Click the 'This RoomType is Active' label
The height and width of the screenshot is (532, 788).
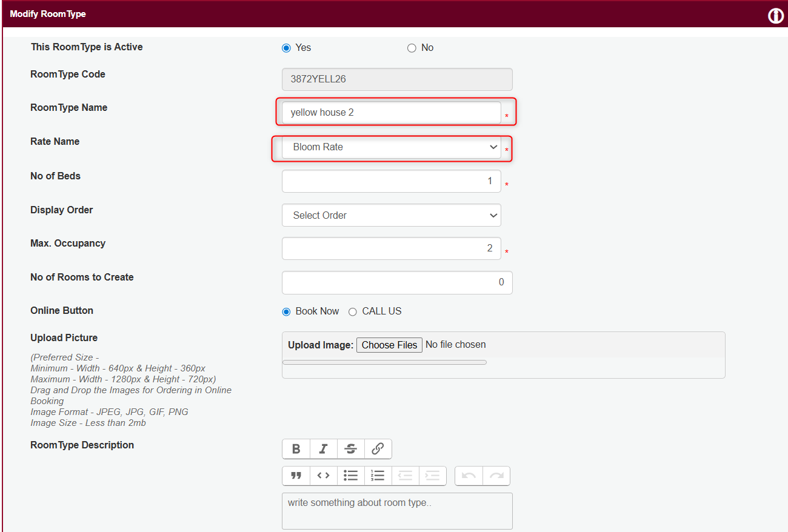(x=87, y=47)
